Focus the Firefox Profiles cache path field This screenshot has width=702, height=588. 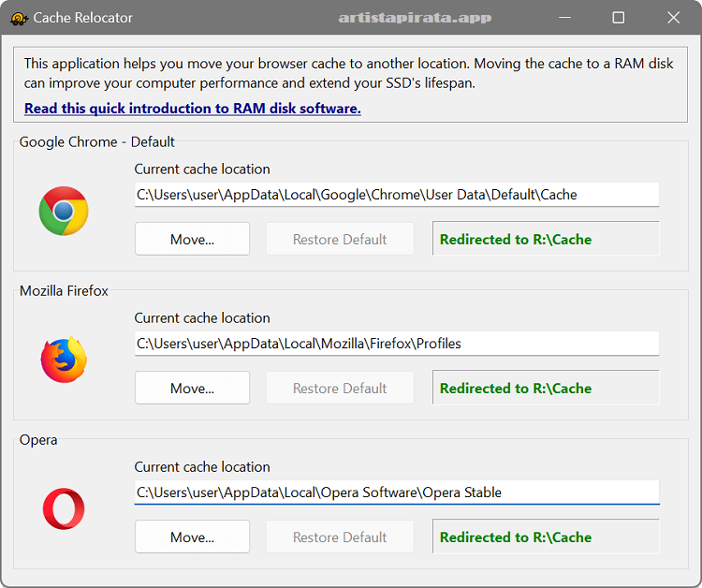[x=397, y=344]
